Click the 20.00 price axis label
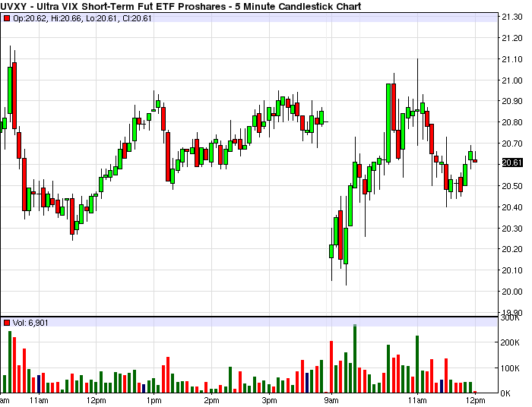This screenshot has width=532, height=407. click(512, 292)
